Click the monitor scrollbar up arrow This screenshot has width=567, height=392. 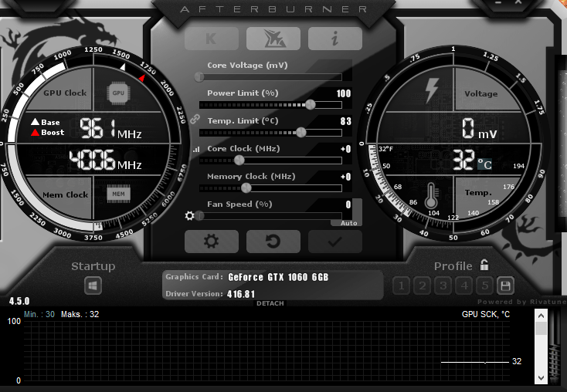point(541,316)
